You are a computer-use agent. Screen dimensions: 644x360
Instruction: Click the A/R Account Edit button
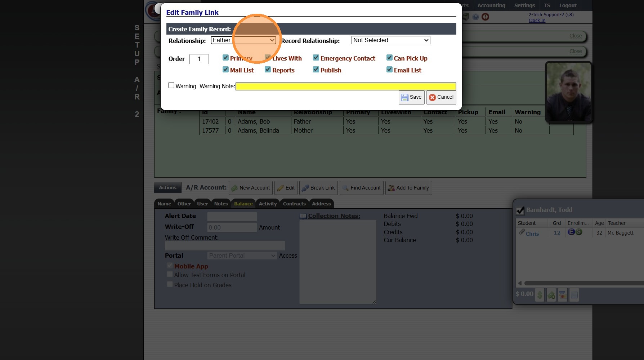coord(286,188)
